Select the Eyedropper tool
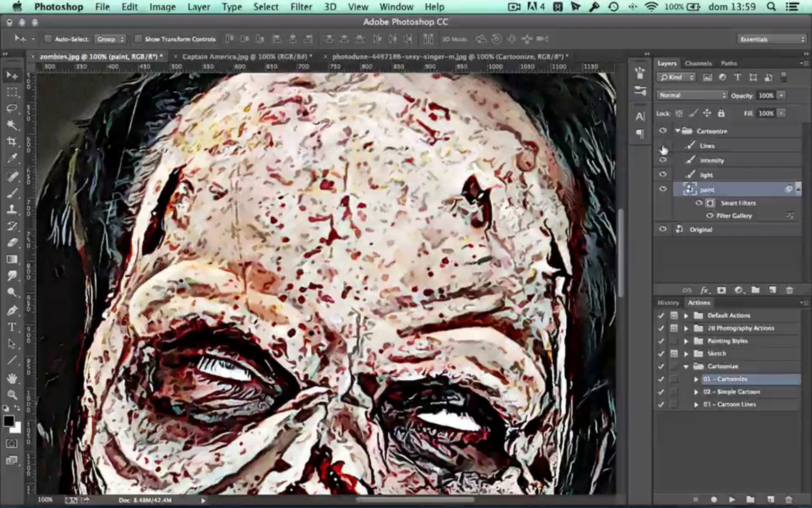 click(x=12, y=158)
